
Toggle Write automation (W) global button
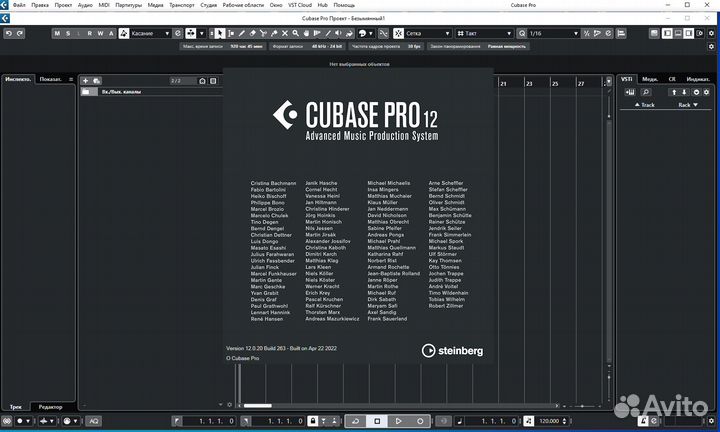[101, 34]
